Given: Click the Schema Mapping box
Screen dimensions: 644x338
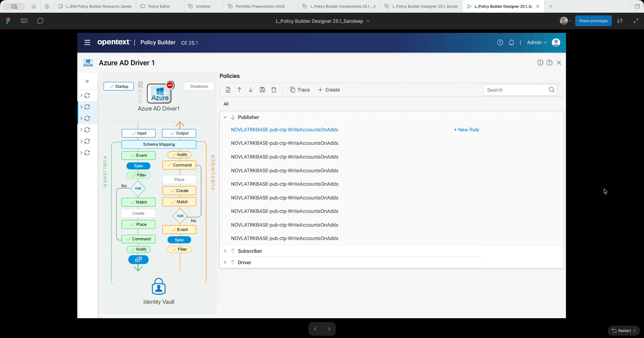Looking at the screenshot, I should (x=159, y=145).
